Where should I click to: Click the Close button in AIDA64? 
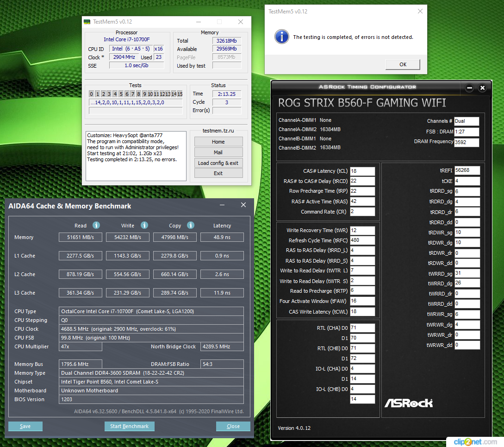233,426
